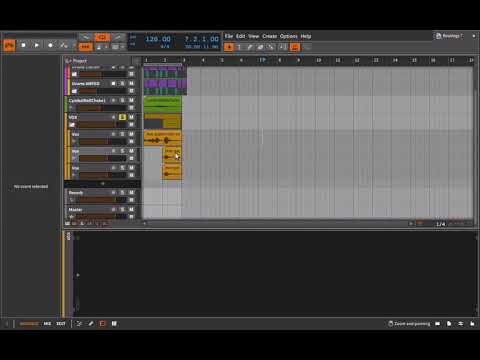Image resolution: width=480 pixels, height=360 pixels.
Task: Click the pencil icon in the bottom bar
Action: tap(91, 324)
